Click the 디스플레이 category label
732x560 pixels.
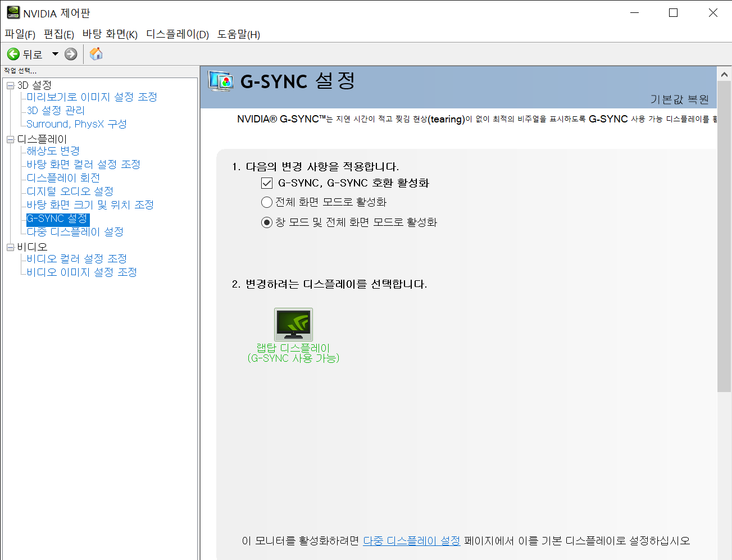pyautogui.click(x=42, y=139)
